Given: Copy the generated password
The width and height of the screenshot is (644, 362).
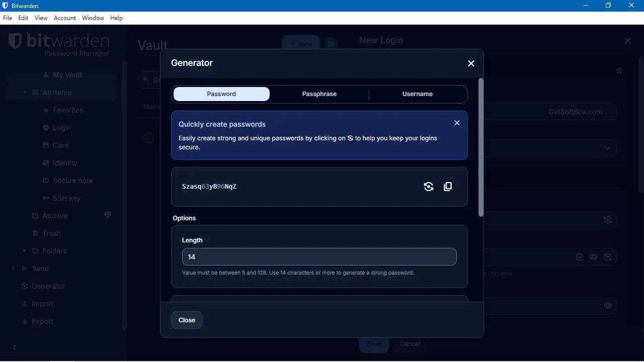Looking at the screenshot, I should [448, 187].
